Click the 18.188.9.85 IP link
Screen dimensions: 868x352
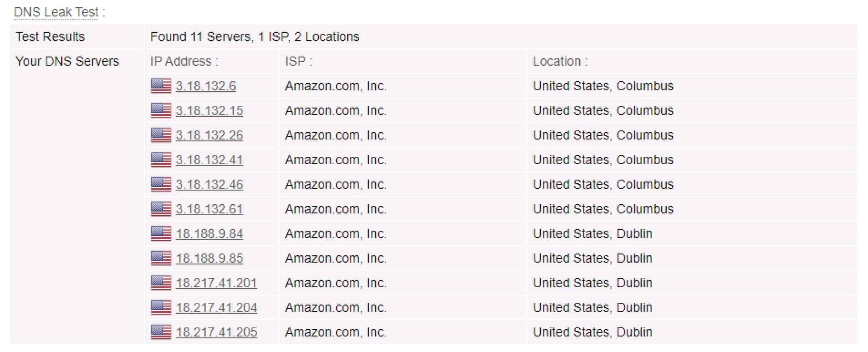209,258
